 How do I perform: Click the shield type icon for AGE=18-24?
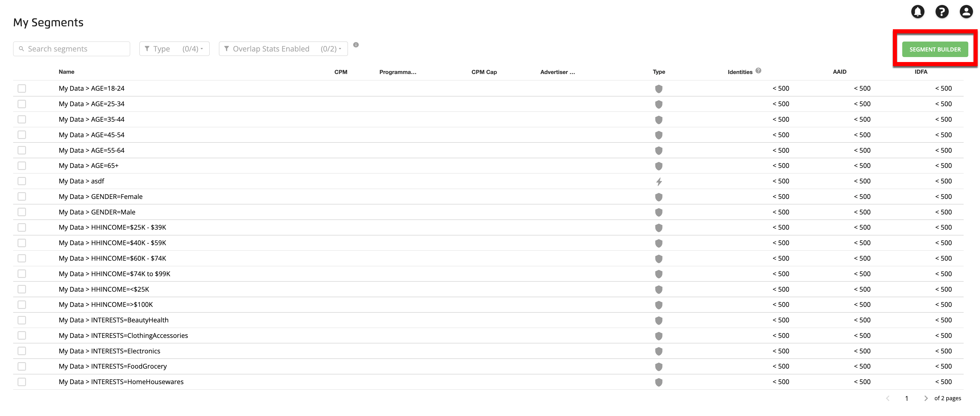(659, 89)
